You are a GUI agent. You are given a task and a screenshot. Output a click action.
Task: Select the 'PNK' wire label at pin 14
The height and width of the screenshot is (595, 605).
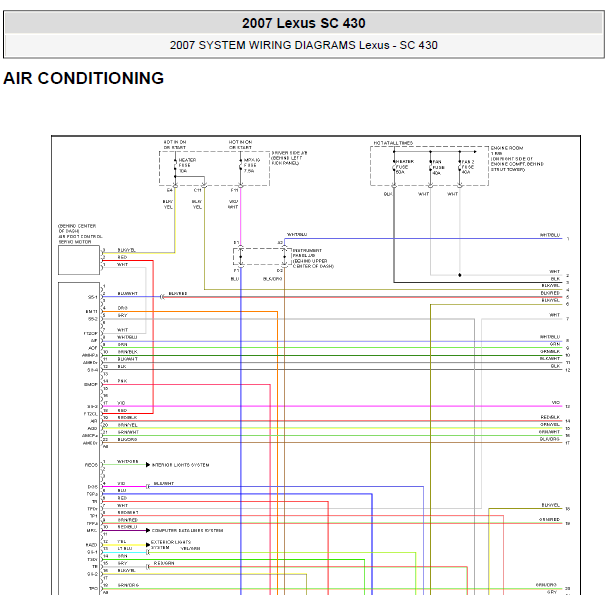pos(122,381)
